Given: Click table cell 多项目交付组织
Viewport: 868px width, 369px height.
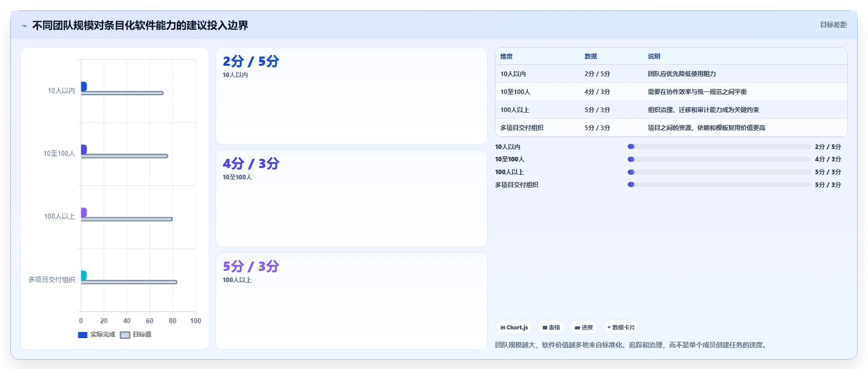Looking at the screenshot, I should click(x=522, y=128).
